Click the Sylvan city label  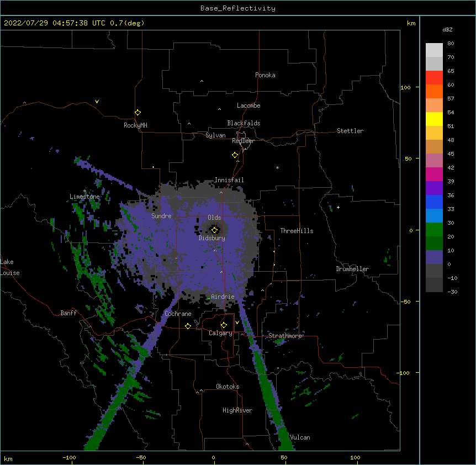click(215, 135)
